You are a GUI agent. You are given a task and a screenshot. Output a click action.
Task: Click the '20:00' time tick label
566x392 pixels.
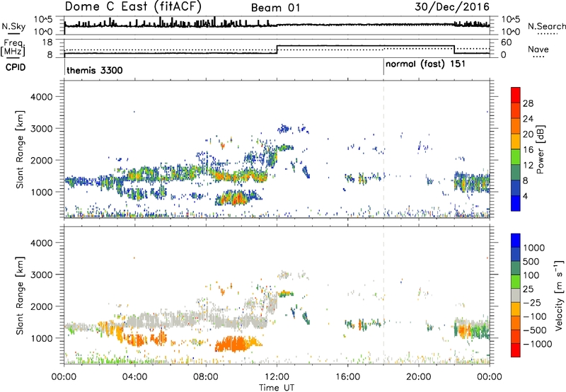coord(419,377)
